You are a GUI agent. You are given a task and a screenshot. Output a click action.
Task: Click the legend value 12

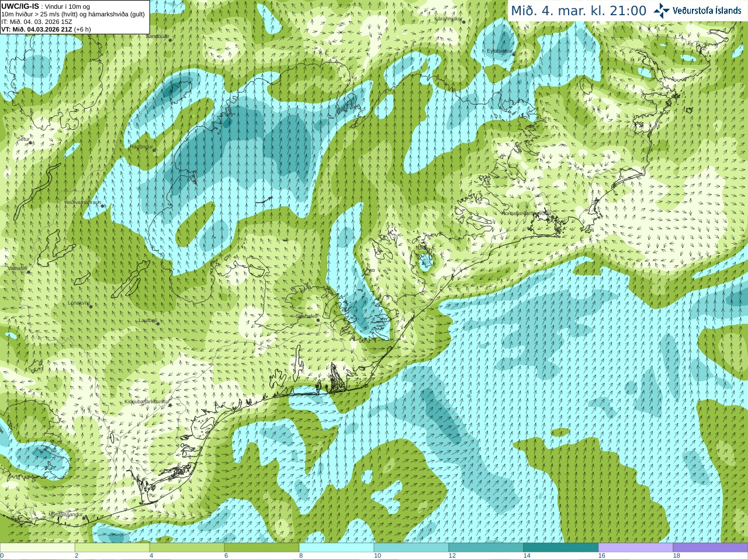452,556
